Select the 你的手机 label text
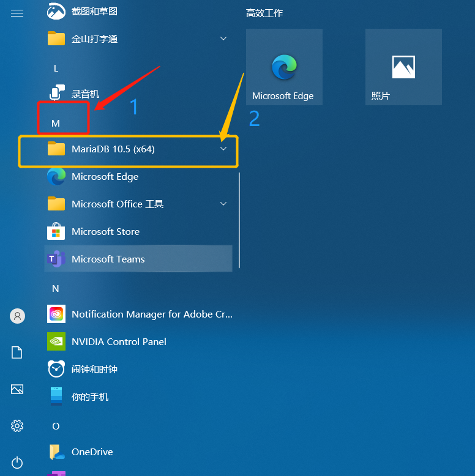Viewport: 475px width, 476px height. [90, 396]
